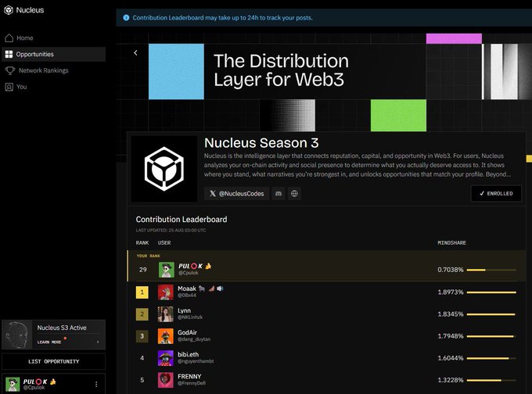
Task: Click Moaak's mindshare bar
Action: point(491,292)
